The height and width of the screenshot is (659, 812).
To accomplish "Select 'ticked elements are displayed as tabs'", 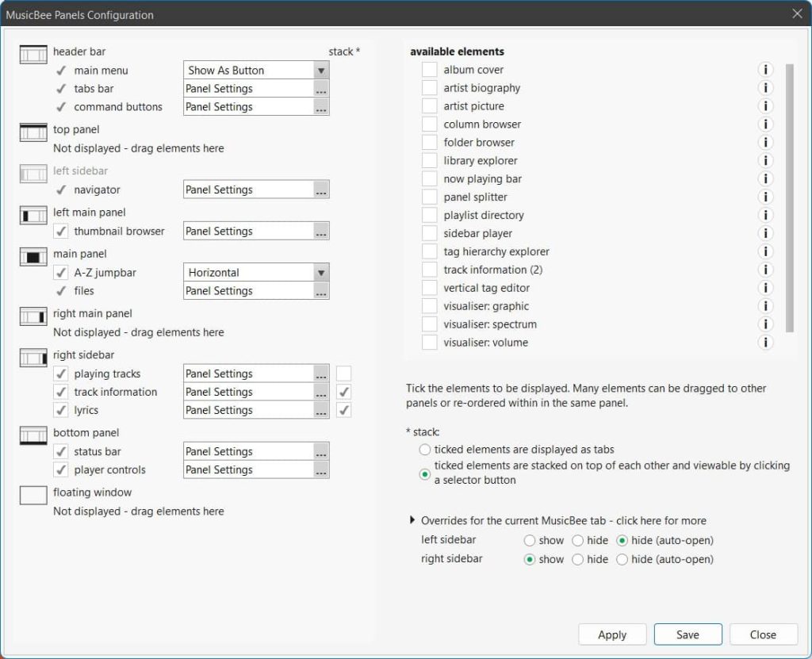I will [x=425, y=450].
